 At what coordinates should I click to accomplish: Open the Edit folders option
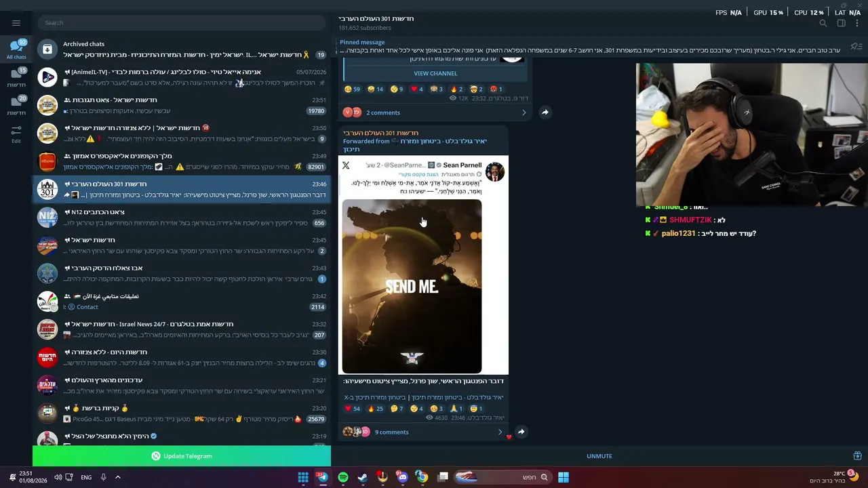pos(16,134)
